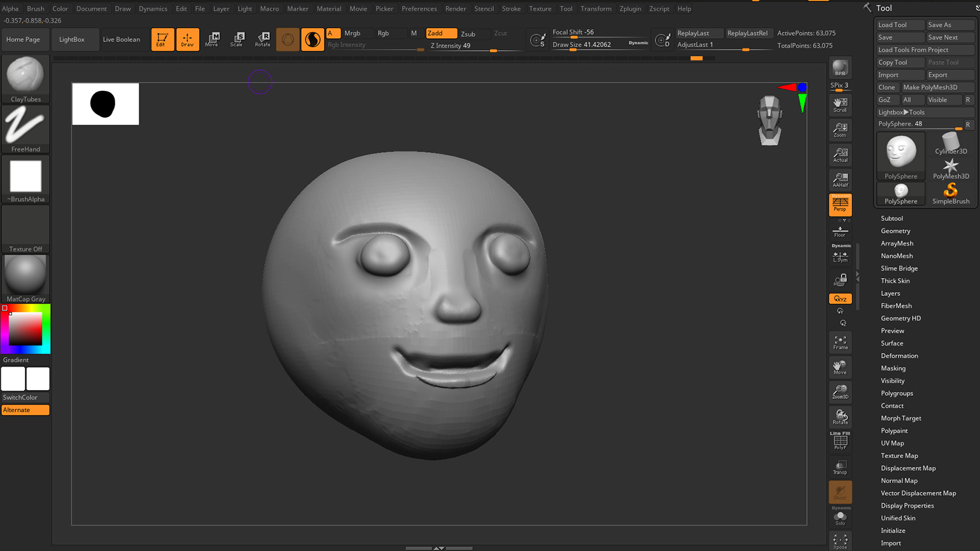
Task: Click the Move tool in top toolbar
Action: (x=212, y=39)
